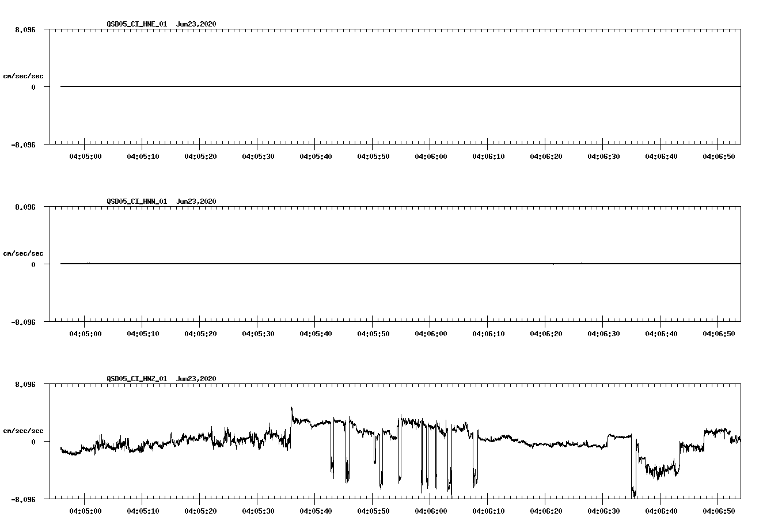782x532 pixels.
Task: Click the 04:06:20 time label on HNN plot
Action: tap(546, 334)
